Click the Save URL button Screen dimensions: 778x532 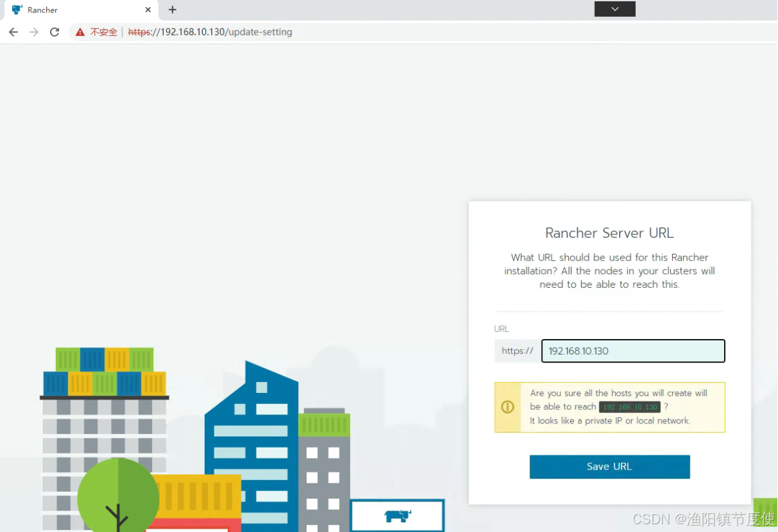tap(609, 466)
